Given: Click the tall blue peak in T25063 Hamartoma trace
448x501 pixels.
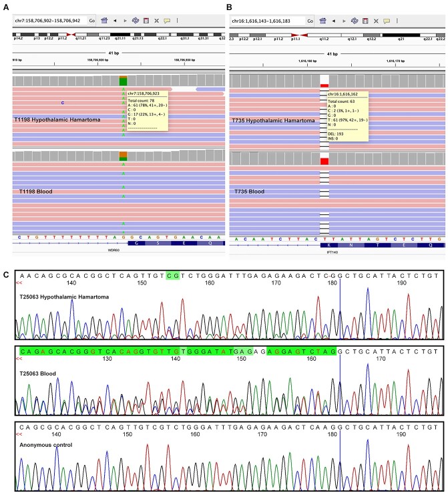Looking at the screenshot, I should [368, 313].
